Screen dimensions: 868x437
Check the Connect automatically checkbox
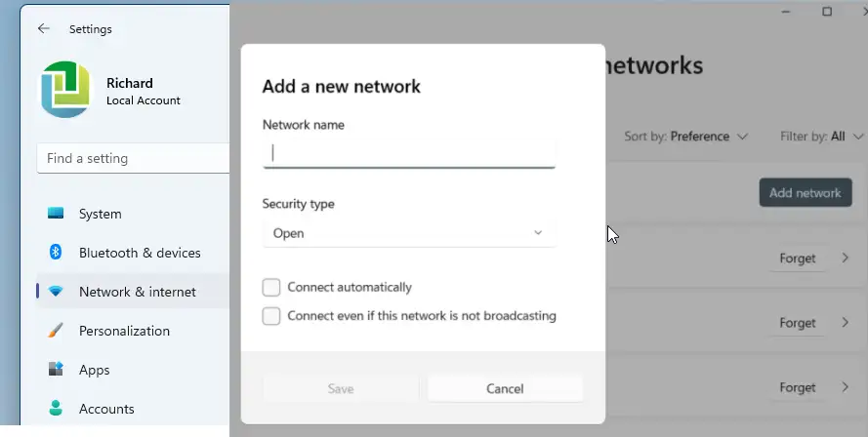pos(271,287)
